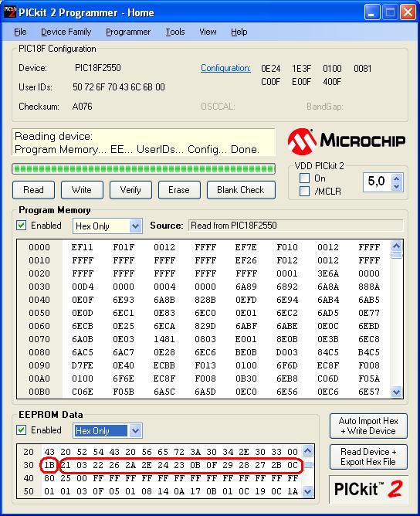Uncheck Program Memory Enabled checkbox

coord(22,226)
